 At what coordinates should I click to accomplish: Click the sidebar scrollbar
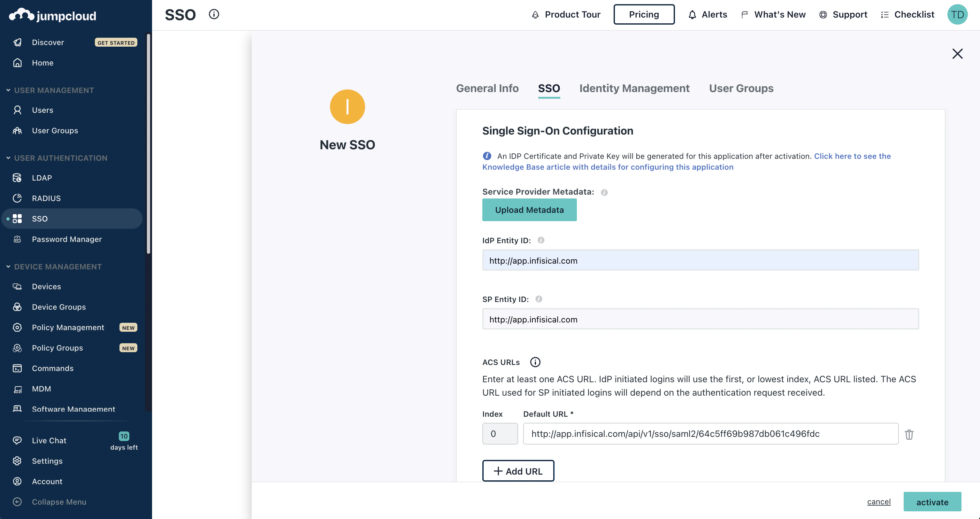148,144
